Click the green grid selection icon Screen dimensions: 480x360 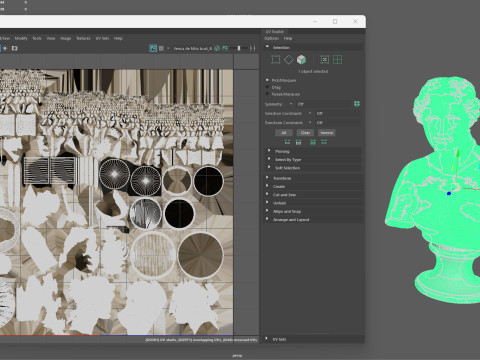337,60
